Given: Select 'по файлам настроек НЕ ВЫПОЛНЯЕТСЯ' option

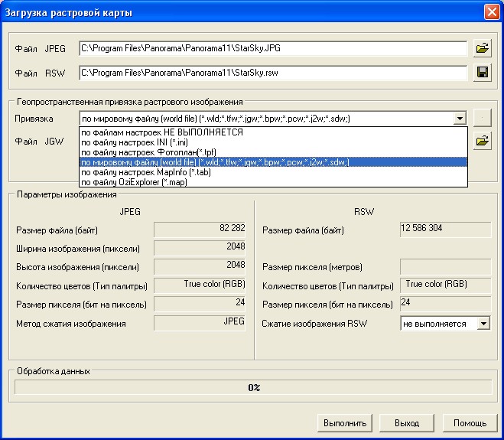Looking at the screenshot, I should click(x=161, y=132).
